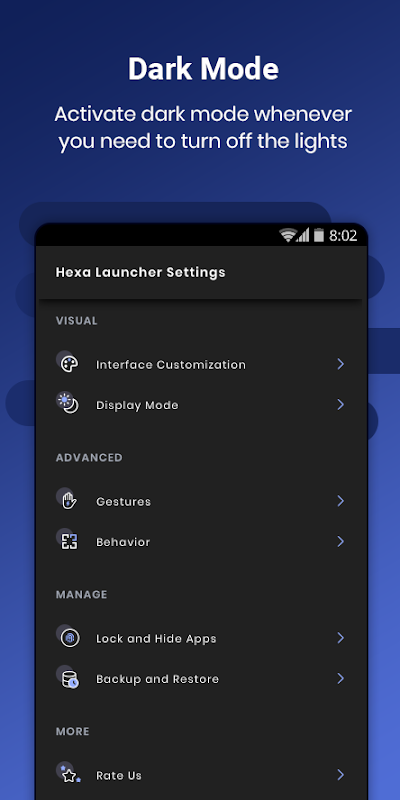Tap the Display Mode sun-moon icon
400x800 pixels.
(x=69, y=404)
